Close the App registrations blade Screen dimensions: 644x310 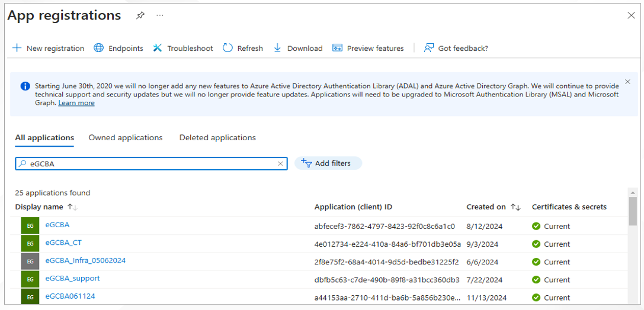pos(632,15)
